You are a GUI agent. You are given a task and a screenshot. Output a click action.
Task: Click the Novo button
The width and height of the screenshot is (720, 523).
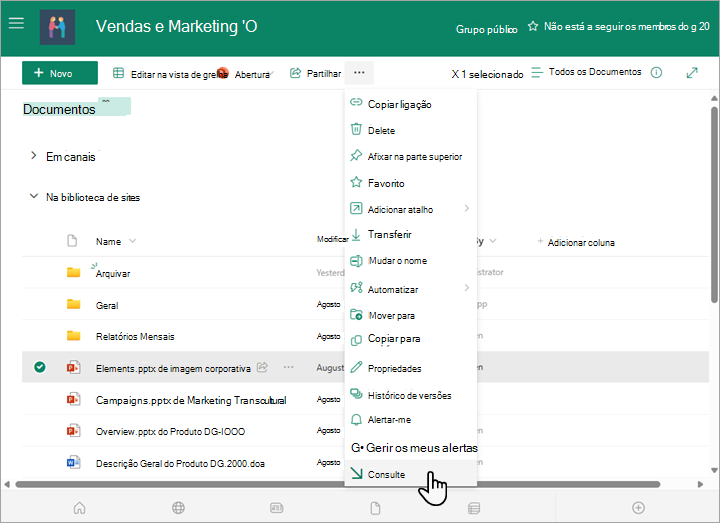click(x=60, y=73)
